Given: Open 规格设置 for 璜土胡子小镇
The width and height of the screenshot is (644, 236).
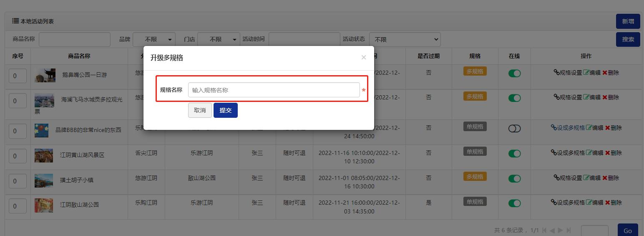Looking at the screenshot, I should [x=568, y=178].
